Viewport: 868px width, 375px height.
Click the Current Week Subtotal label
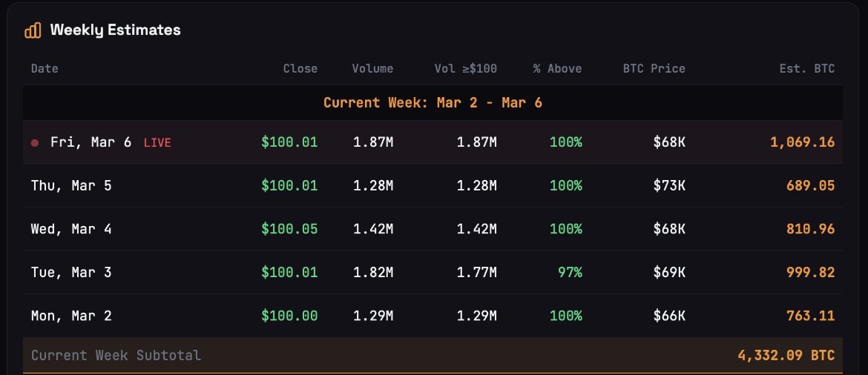pyautogui.click(x=116, y=356)
